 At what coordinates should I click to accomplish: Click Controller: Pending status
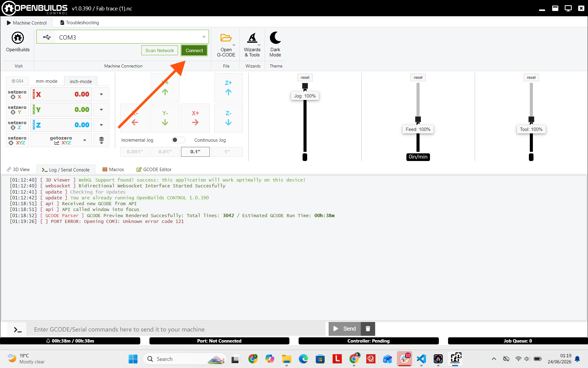(368, 341)
